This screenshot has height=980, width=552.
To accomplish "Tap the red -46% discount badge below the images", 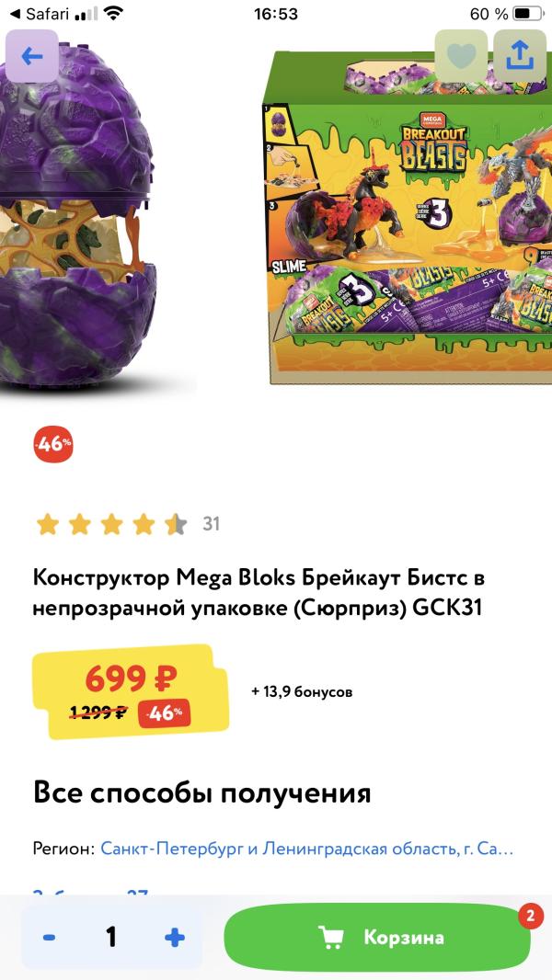I will point(53,444).
